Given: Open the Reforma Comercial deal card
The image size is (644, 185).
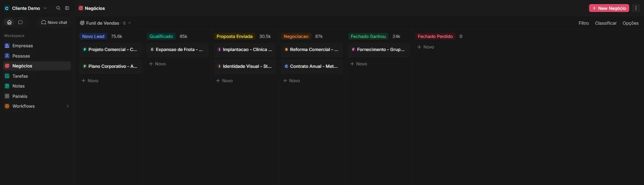Looking at the screenshot, I should point(312,49).
